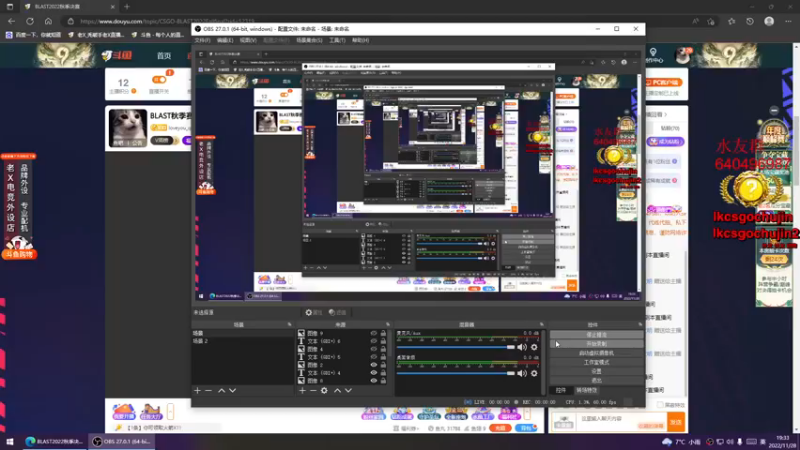Click the 退出 button in OBS
This screenshot has width=800, height=450.
596,381
